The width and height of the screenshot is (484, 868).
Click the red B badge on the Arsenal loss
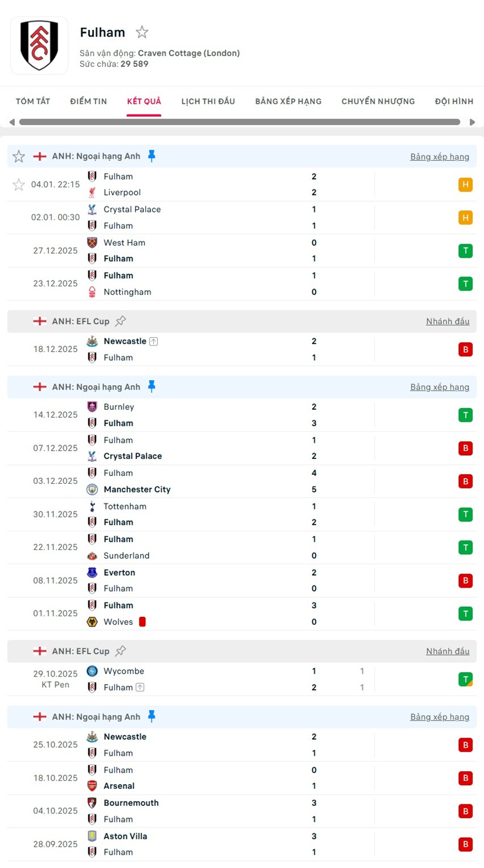(x=465, y=778)
